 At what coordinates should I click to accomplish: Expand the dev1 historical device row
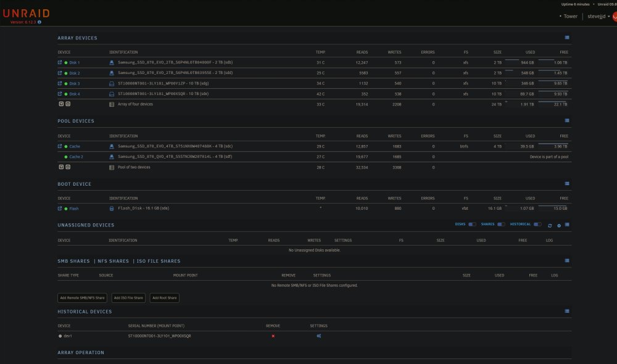point(60,336)
